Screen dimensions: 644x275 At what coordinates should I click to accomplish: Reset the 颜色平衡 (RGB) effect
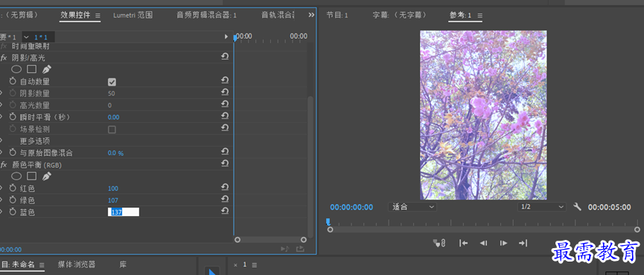225,164
